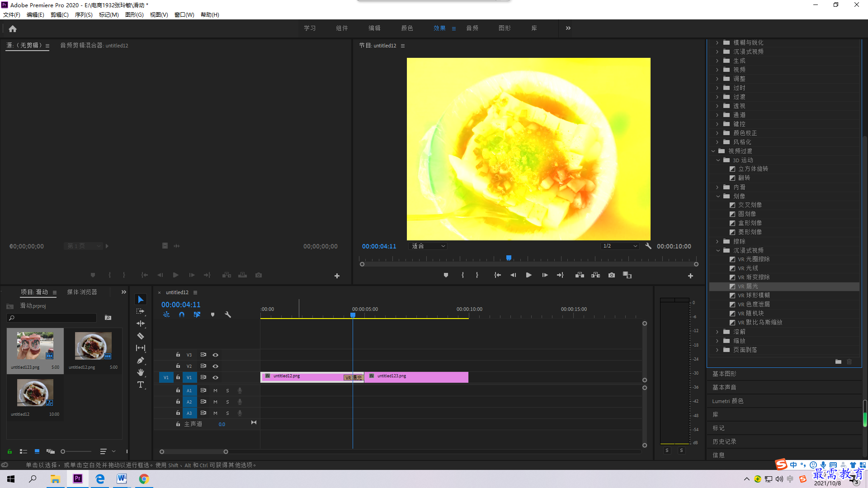Expand the 模糊与锐化 effects folder
868x488 pixels.
717,42
